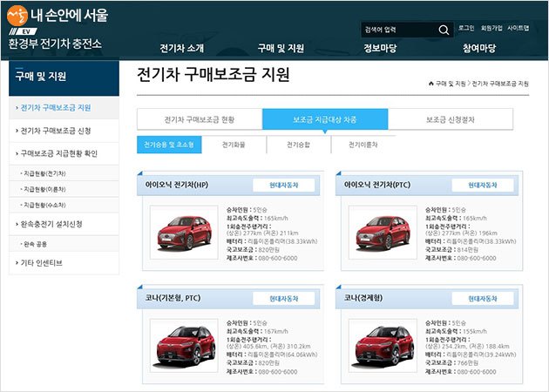
Task: Open sub-item 지급현황(수소차)
Action: [64, 205]
